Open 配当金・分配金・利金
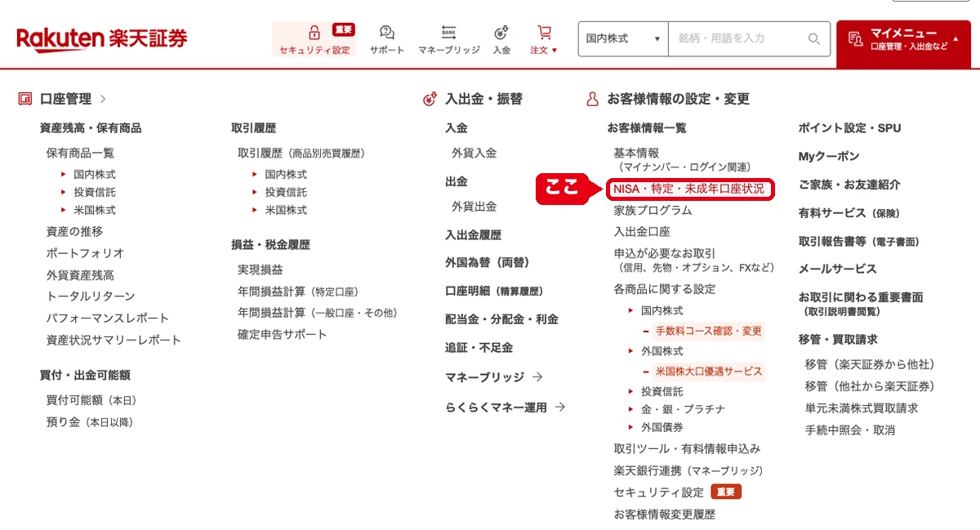Image resolution: width=980 pixels, height=530 pixels. 501,319
